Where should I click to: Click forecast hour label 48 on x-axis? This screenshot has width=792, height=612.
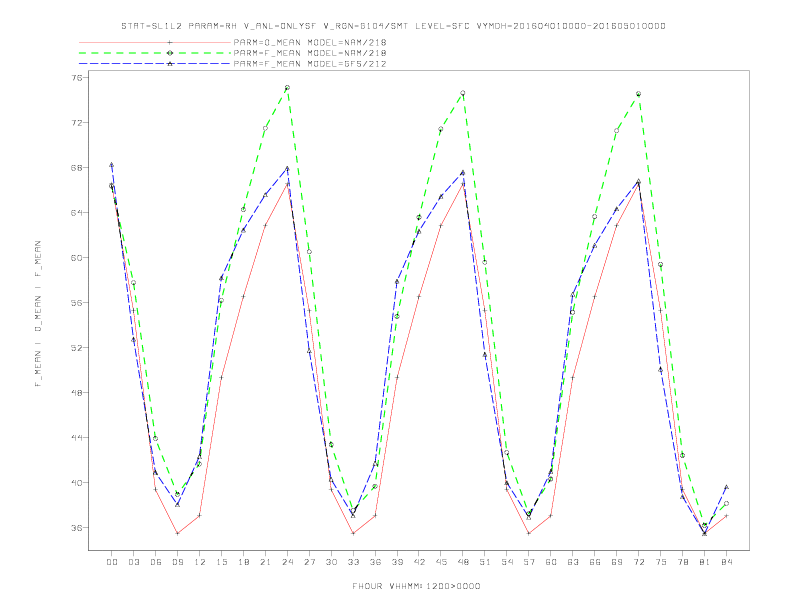pyautogui.click(x=463, y=562)
